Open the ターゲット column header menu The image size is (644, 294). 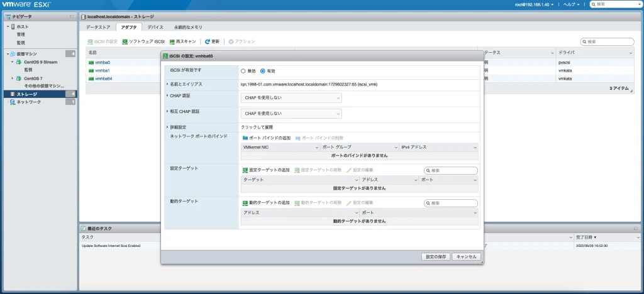(x=357, y=180)
